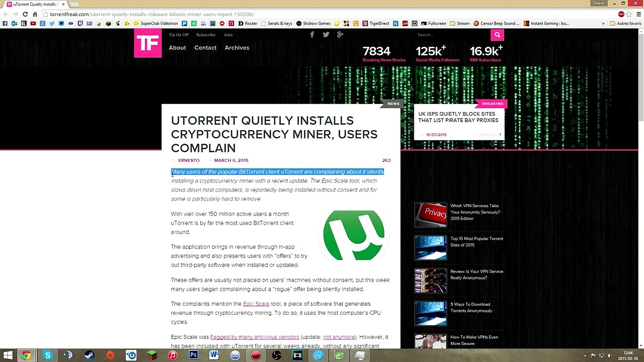Click the Privacy key thumbnail image
This screenshot has width=644, height=362.
coord(430,215)
